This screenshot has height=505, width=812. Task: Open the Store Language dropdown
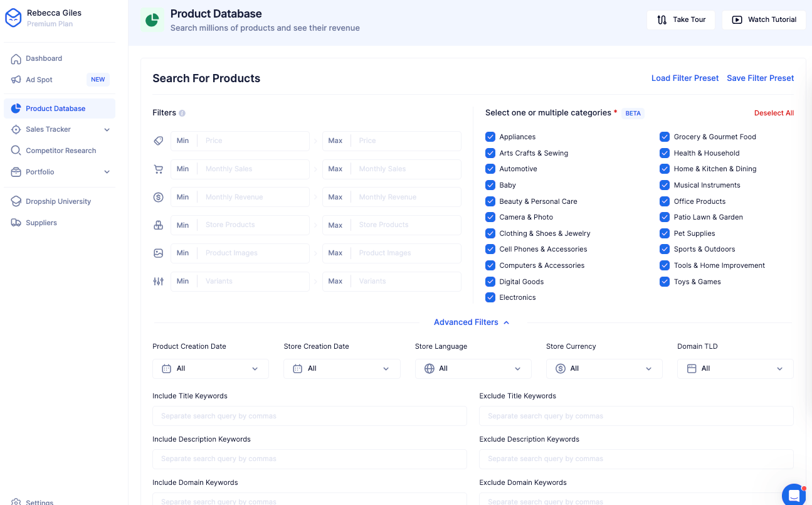473,369
